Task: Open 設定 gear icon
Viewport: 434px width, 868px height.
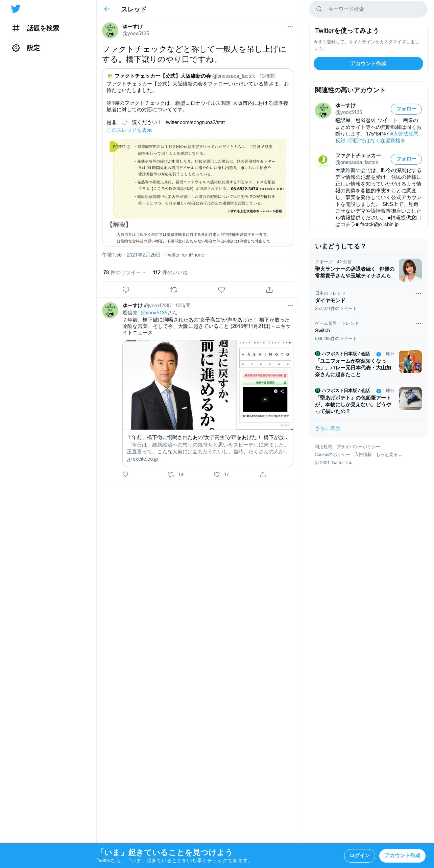Action: pos(16,48)
